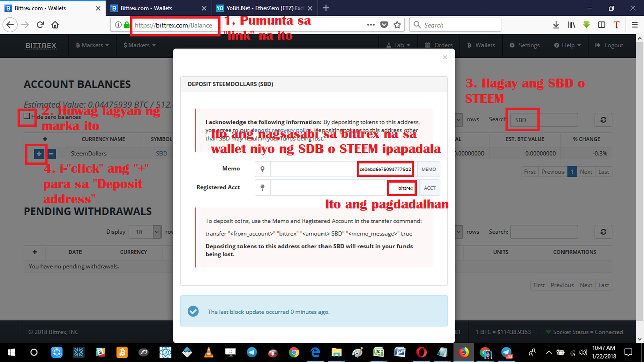Screen dimensions: 644x362
Task: Expand the Bitcoin Markets dropdown
Action: point(93,45)
